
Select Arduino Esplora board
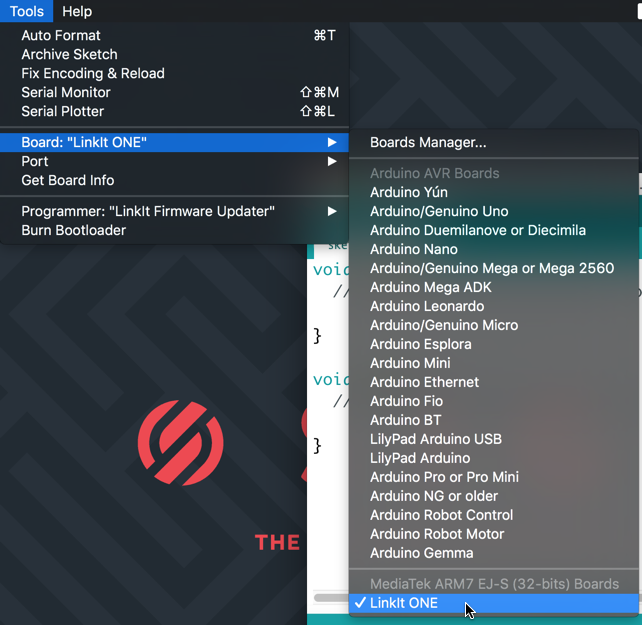(493, 344)
